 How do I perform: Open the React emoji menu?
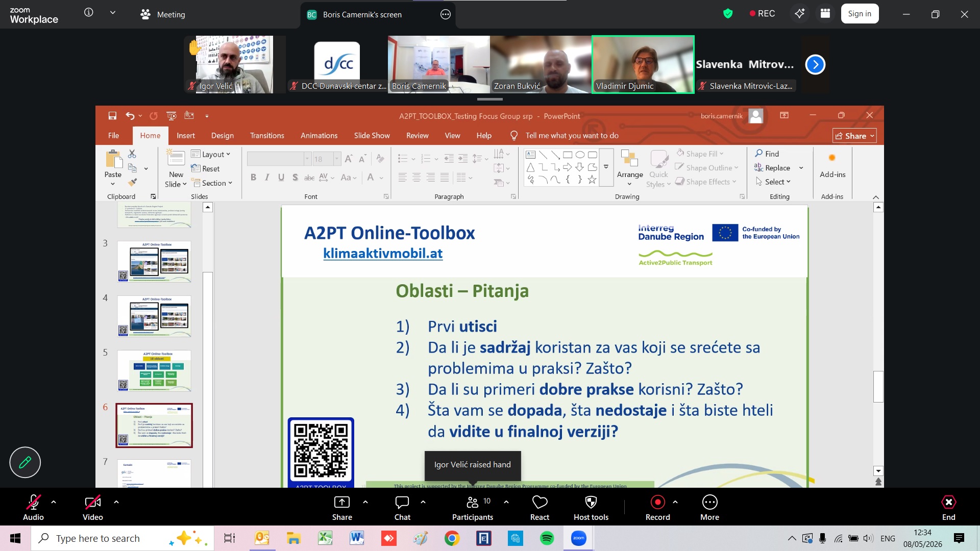pos(540,508)
